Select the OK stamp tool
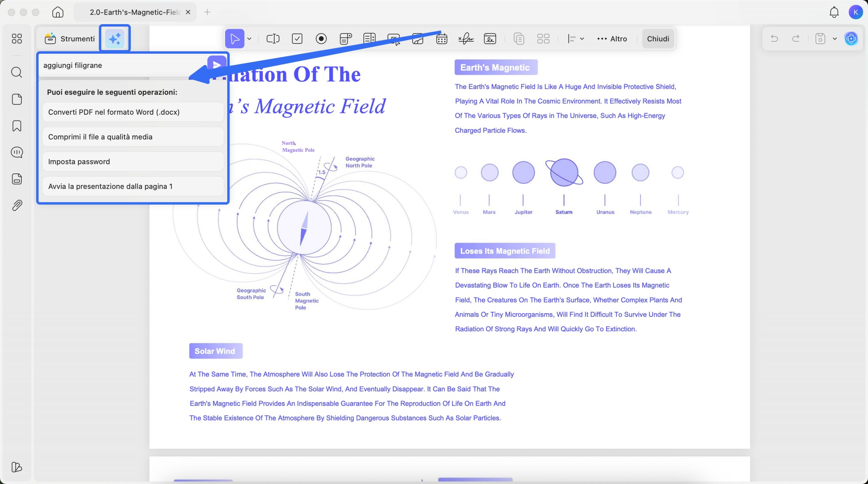 393,38
